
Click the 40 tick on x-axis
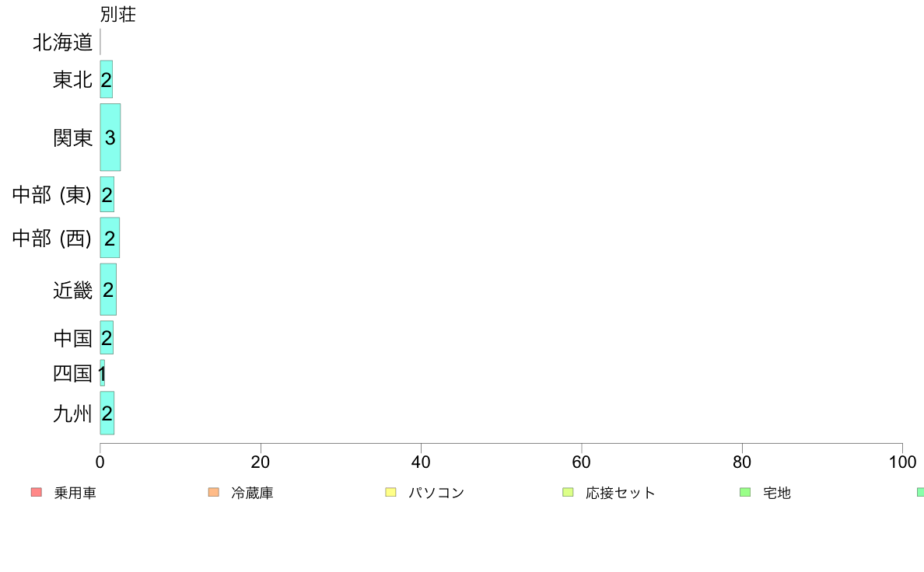tap(421, 462)
